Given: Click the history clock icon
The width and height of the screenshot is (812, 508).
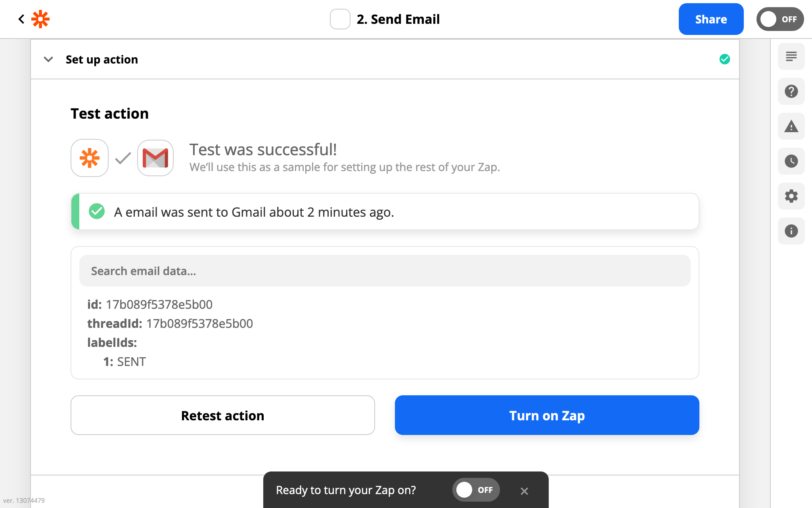Looking at the screenshot, I should pos(791,161).
